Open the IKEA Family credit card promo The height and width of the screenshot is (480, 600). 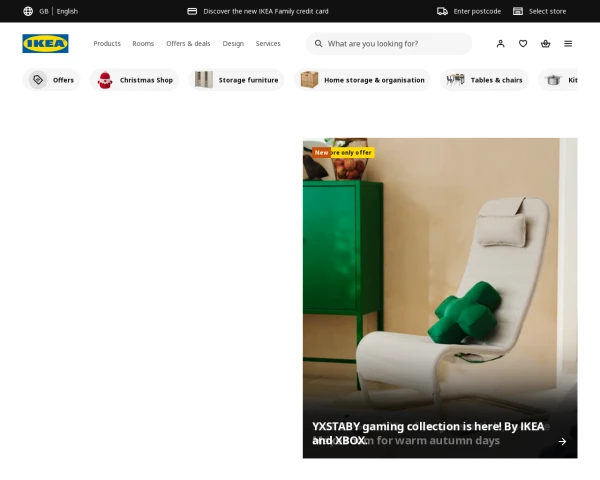(266, 11)
